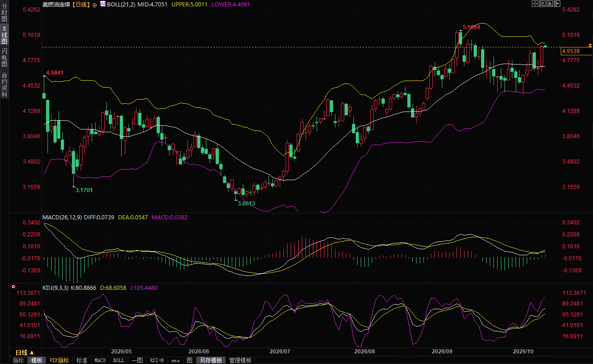Open 管理模板 manage templates

tap(241, 360)
